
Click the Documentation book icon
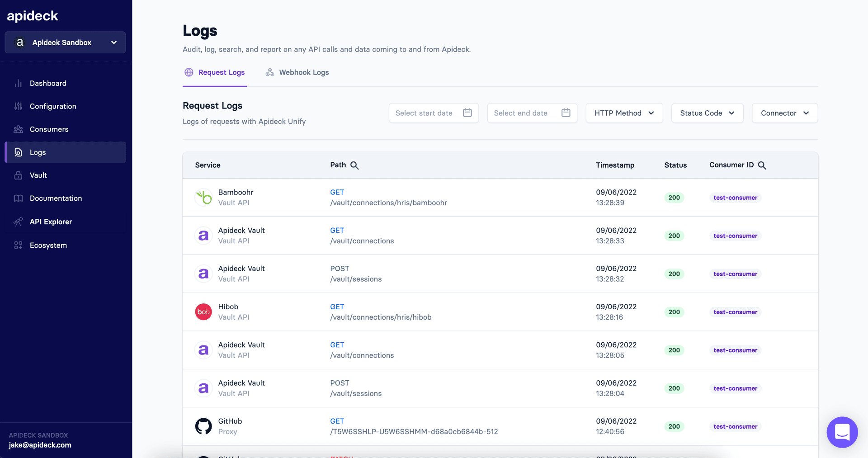(x=18, y=198)
